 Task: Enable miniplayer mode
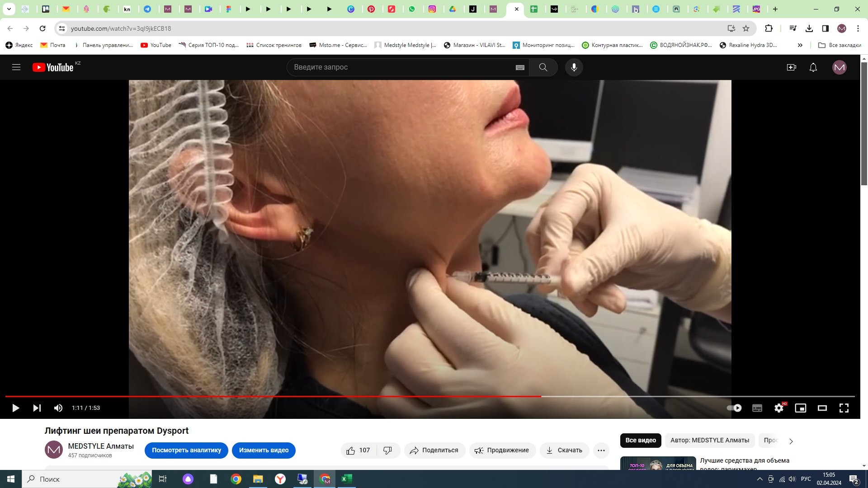coord(801,408)
